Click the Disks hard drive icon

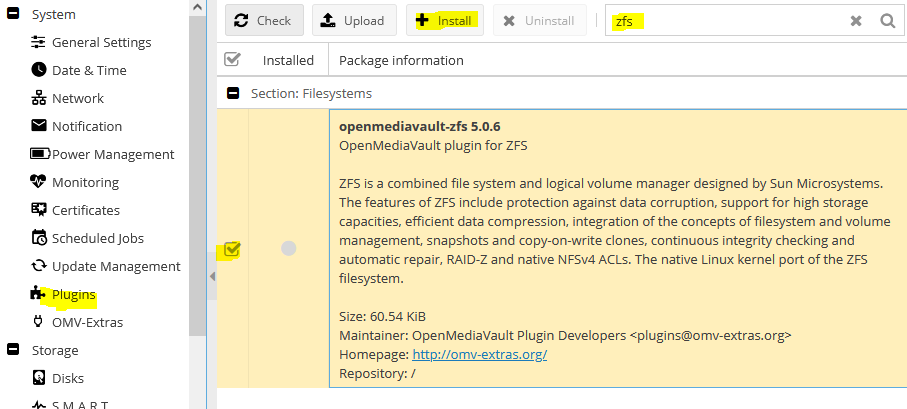click(39, 378)
